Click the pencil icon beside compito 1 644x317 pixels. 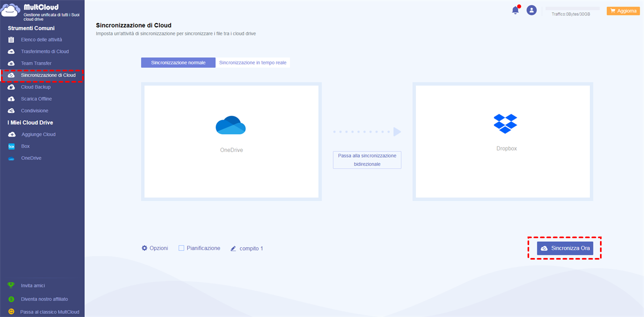(233, 248)
